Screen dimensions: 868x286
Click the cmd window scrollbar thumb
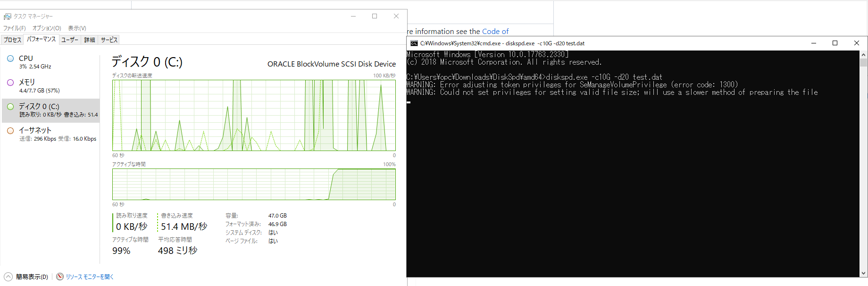864,62
